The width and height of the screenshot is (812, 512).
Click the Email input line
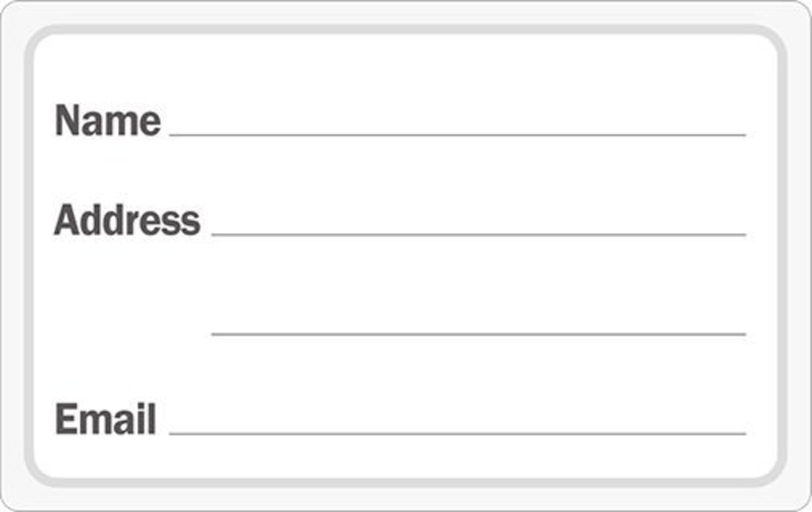[457, 433]
